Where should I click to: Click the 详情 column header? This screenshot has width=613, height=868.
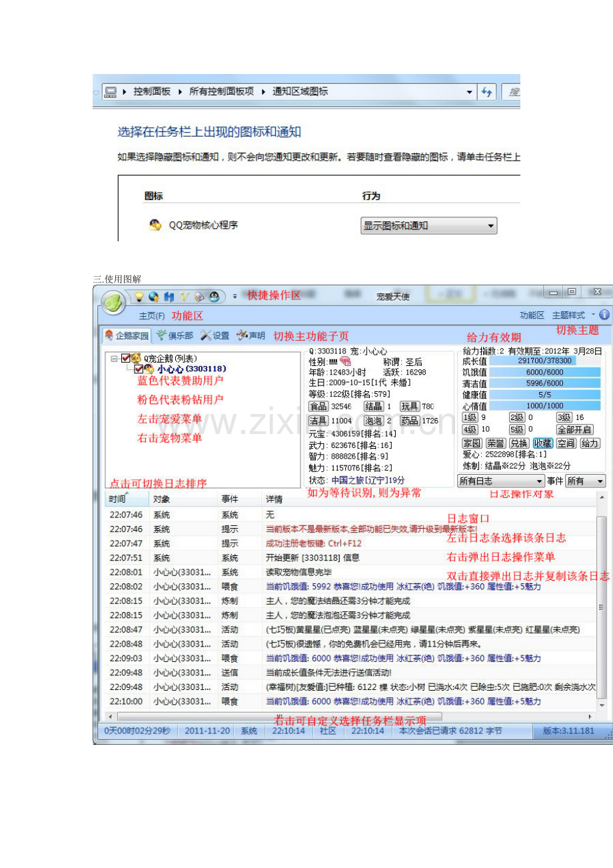click(x=430, y=499)
